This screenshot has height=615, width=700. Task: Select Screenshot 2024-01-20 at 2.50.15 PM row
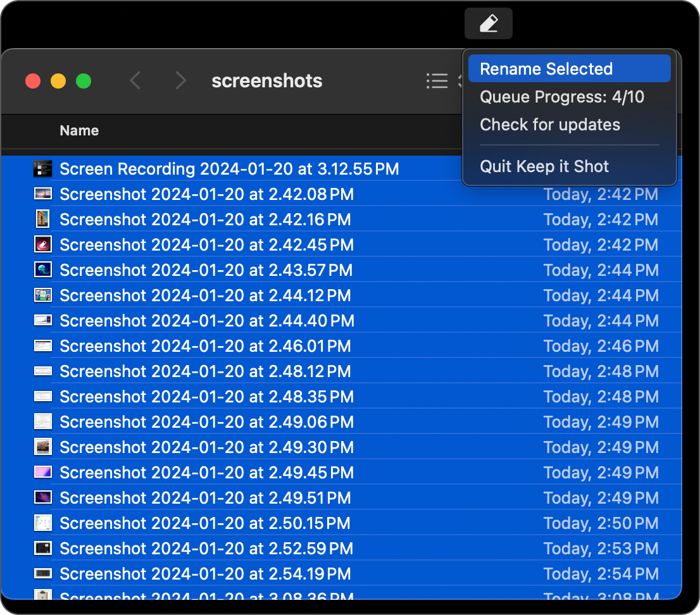pos(205,523)
